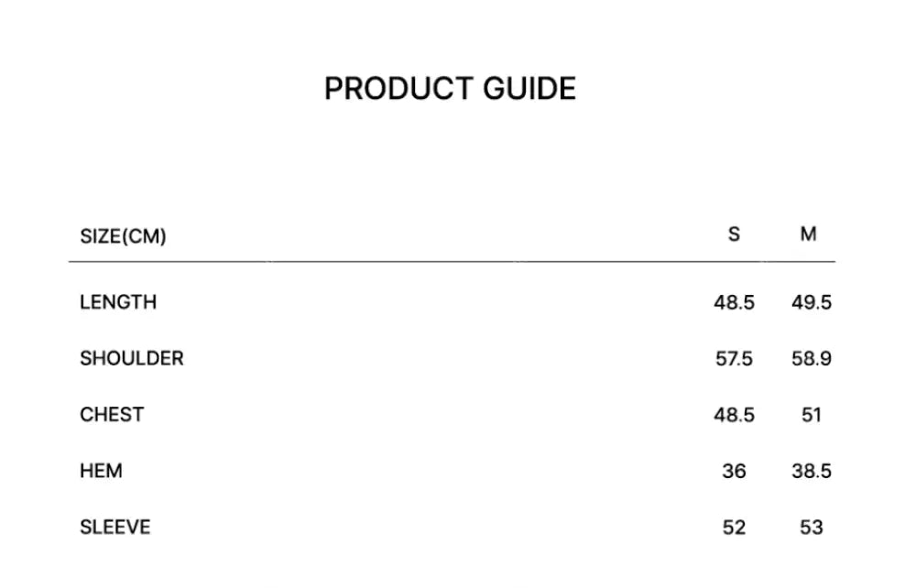Select the SLEEVE row label
This screenshot has width=916, height=588.
coord(115,528)
